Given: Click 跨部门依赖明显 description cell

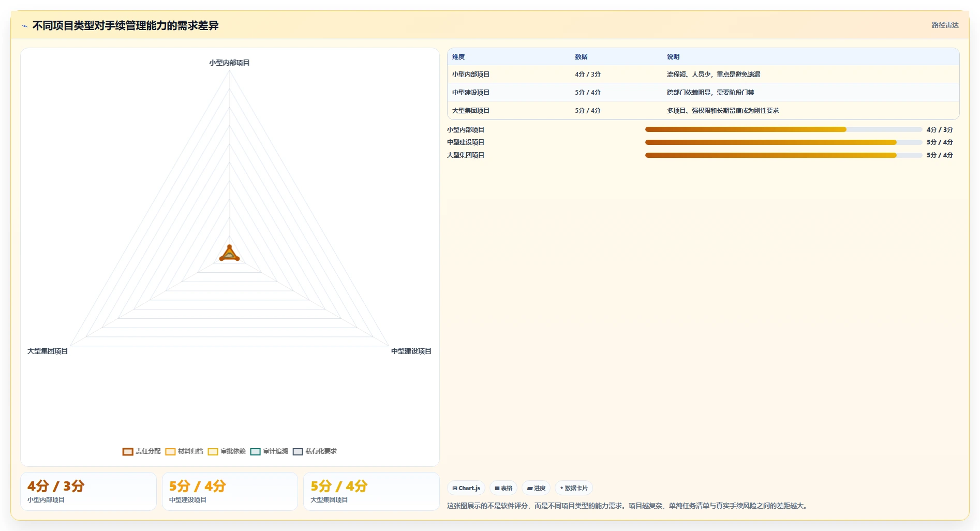Looking at the screenshot, I should coord(811,93).
